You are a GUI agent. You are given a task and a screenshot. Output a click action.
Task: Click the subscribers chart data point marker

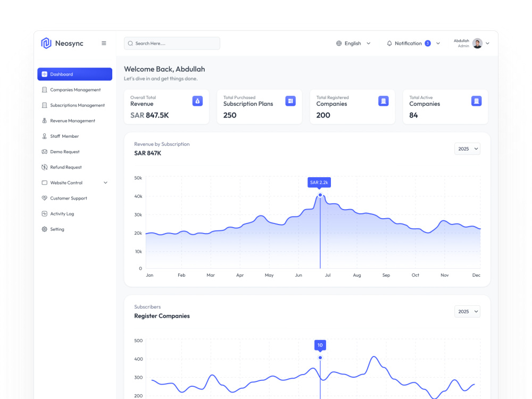(x=320, y=358)
